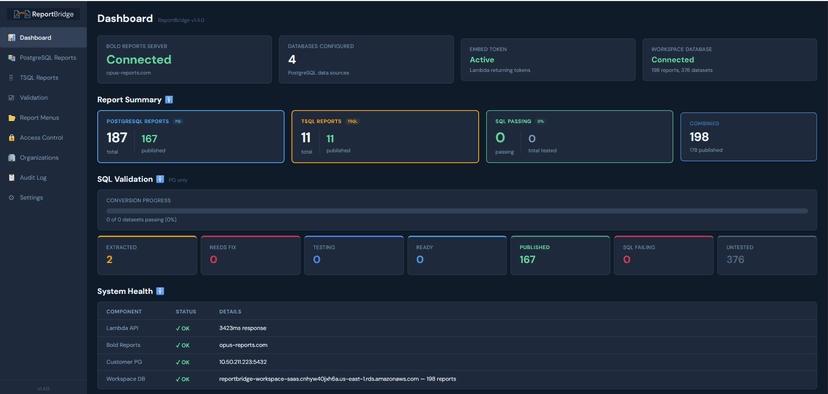Viewport: 828px width, 394px height.
Task: Click the Combined 198 reports card
Action: pyautogui.click(x=748, y=137)
